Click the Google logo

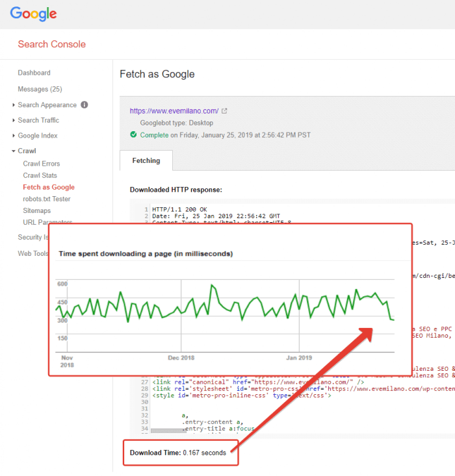[x=33, y=14]
